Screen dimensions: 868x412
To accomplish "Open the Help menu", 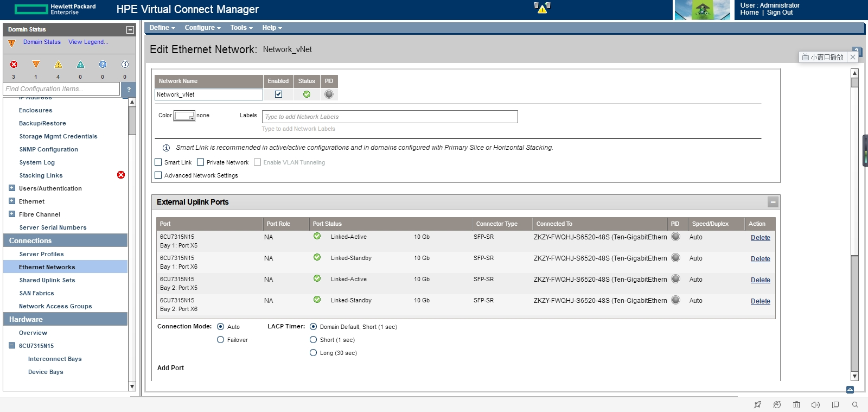I will 272,28.
